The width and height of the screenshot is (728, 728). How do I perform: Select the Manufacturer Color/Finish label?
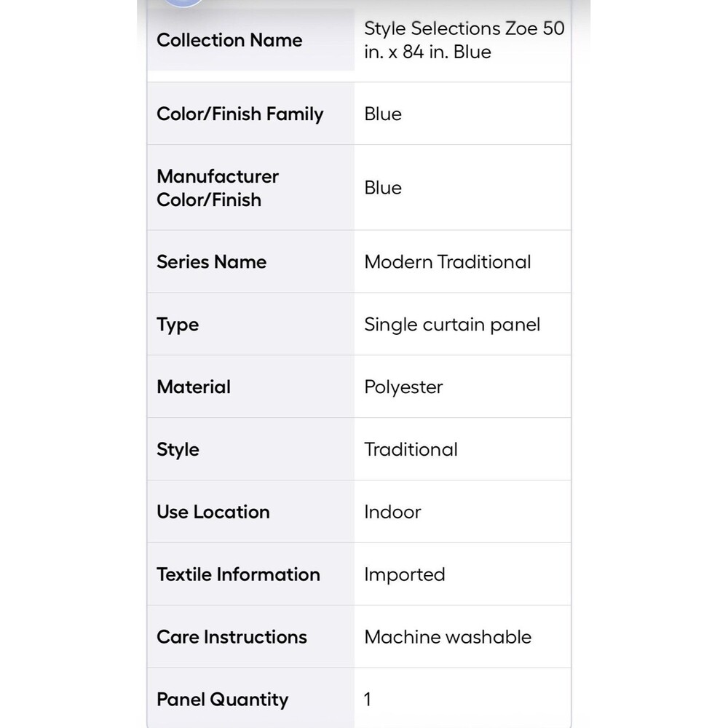coord(218,188)
